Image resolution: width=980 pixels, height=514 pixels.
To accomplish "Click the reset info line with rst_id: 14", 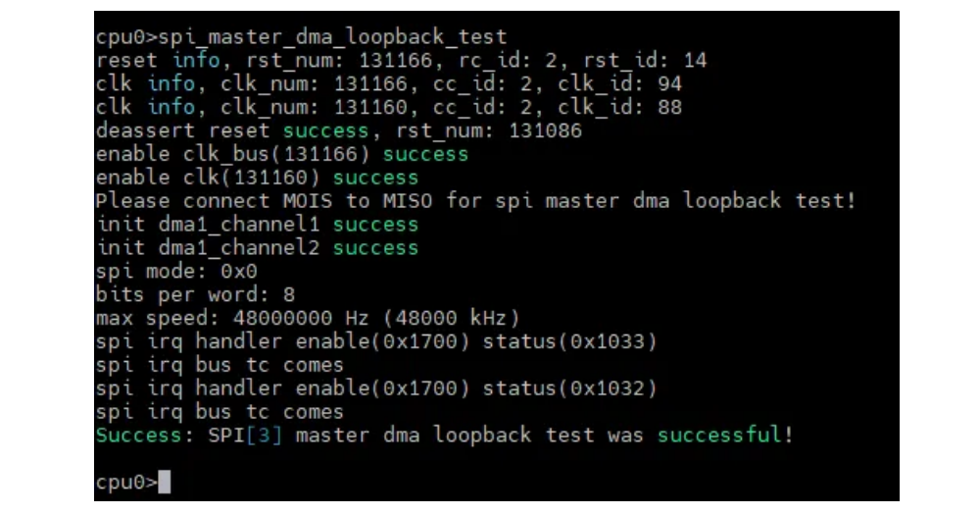I will point(401,60).
